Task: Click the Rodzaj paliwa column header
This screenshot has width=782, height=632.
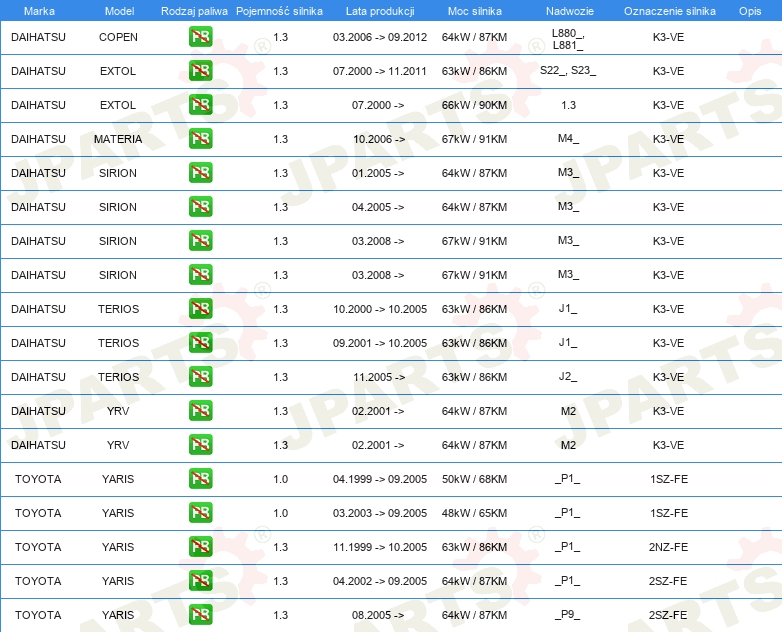Action: 194,11
